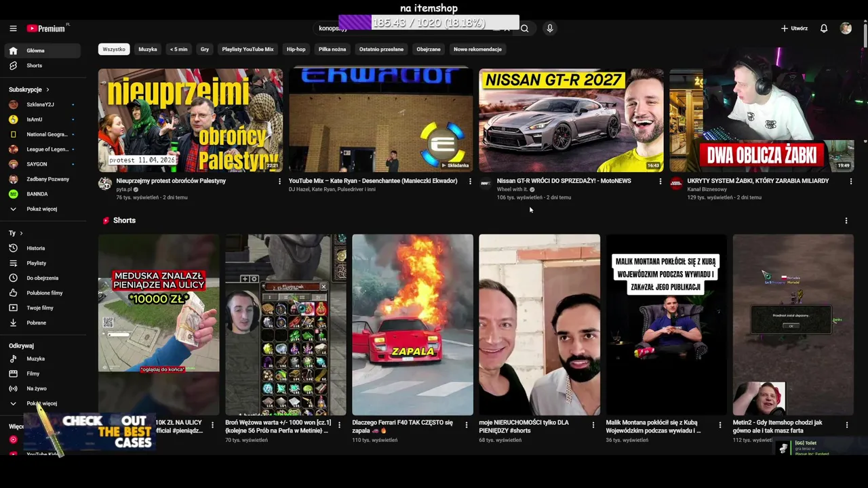This screenshot has height=488, width=868.
Task: Open the hamburger guide menu
Action: [x=13, y=28]
